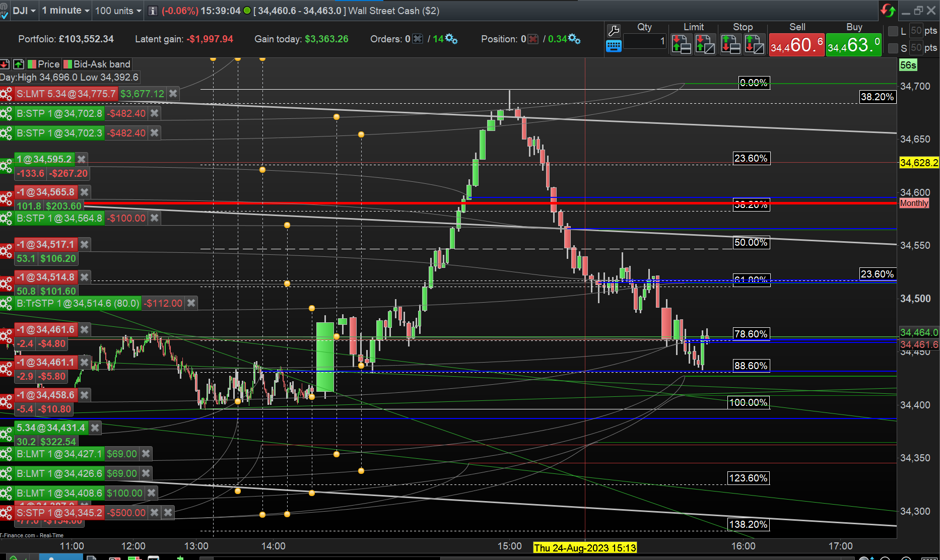Open the 1 minute timeframe dropdown

coord(65,11)
